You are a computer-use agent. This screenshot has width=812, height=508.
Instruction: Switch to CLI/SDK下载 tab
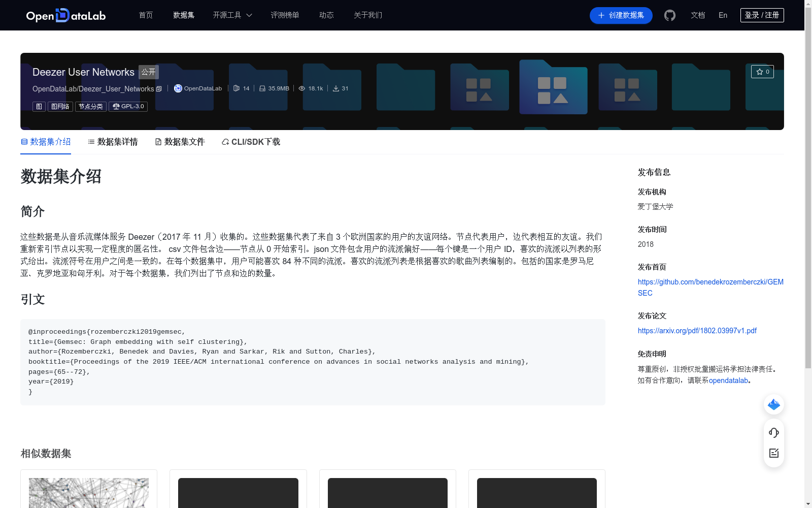tap(251, 142)
